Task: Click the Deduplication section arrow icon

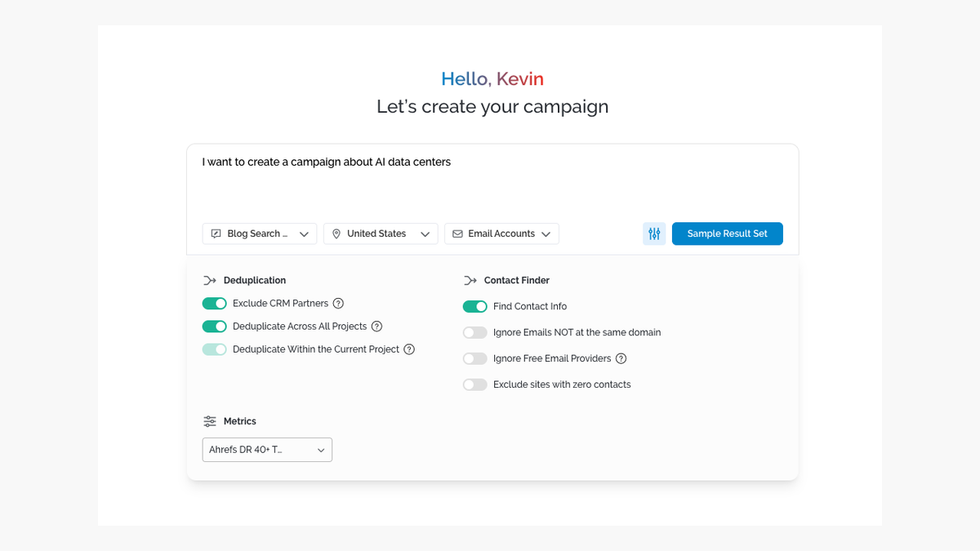Action: click(x=210, y=281)
